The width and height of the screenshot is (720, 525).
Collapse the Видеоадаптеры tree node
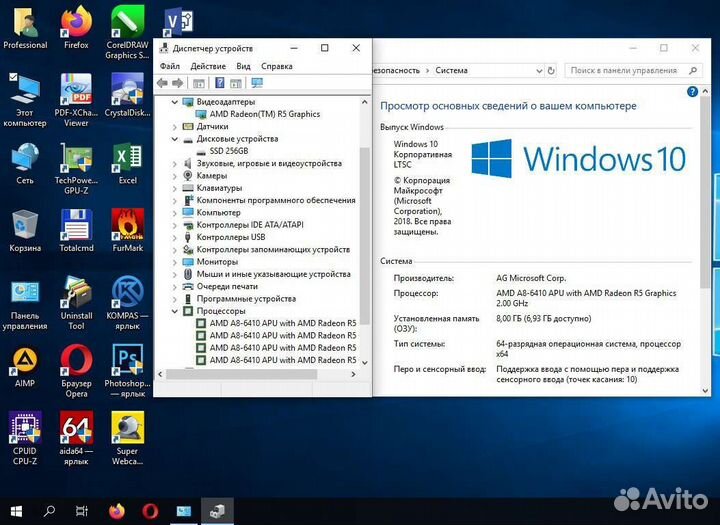click(174, 102)
